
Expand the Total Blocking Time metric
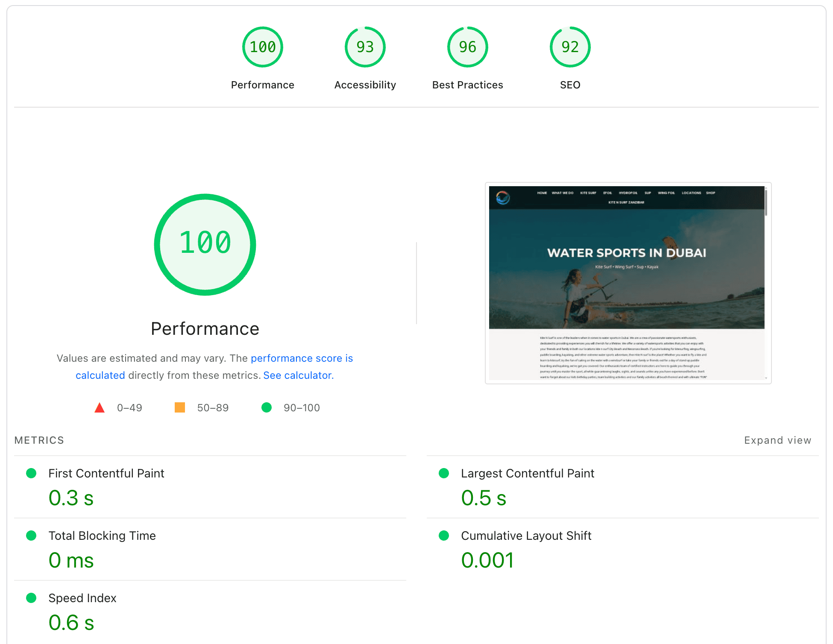[x=102, y=536]
